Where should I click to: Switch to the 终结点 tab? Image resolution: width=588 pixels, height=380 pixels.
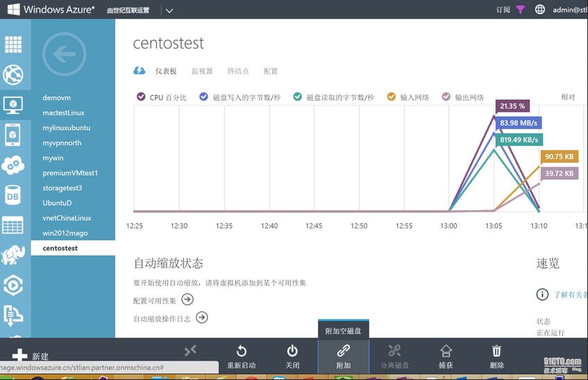pyautogui.click(x=238, y=71)
